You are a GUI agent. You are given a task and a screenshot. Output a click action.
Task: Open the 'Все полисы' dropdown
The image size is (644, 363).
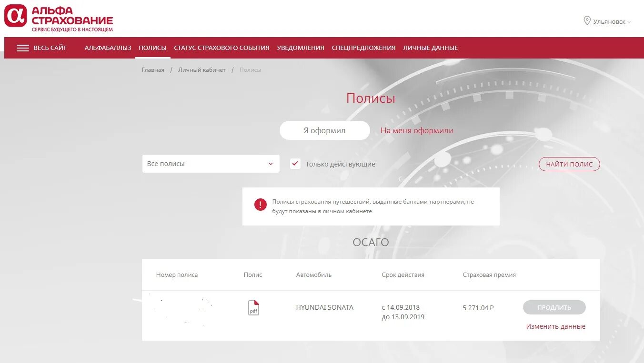click(x=211, y=164)
